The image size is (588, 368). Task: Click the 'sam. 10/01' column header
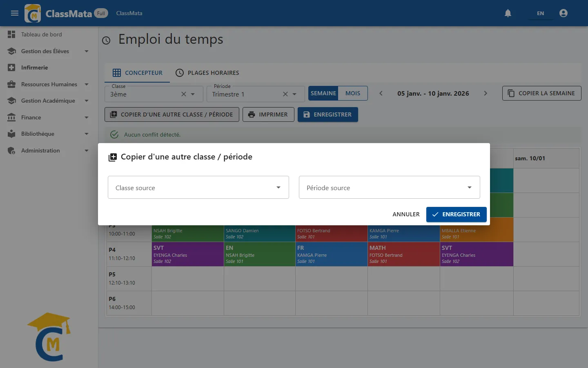click(546, 158)
